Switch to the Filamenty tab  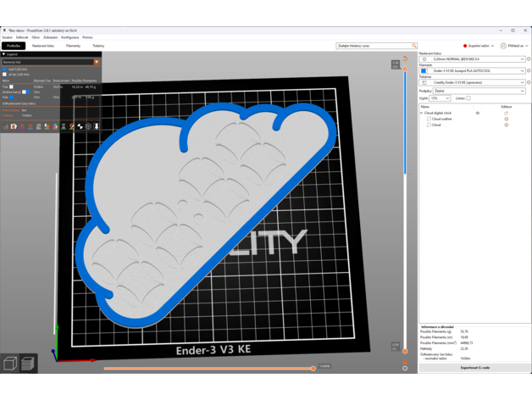tap(73, 46)
